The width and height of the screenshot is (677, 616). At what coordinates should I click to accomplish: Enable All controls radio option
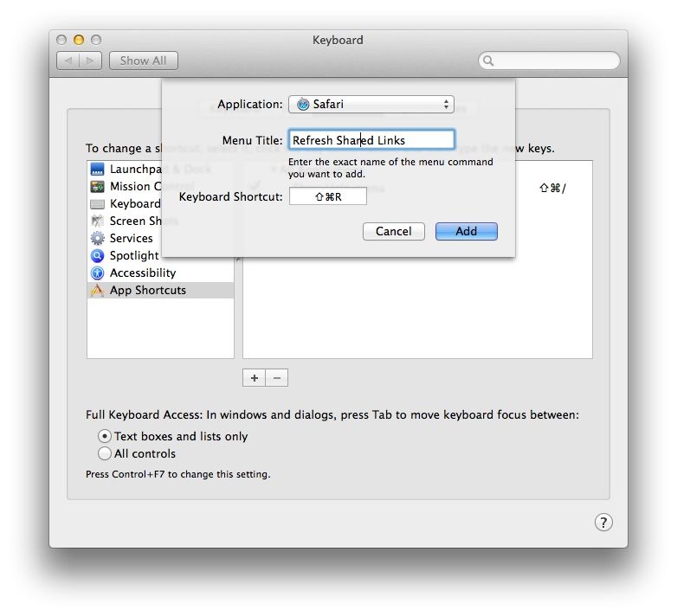105,453
